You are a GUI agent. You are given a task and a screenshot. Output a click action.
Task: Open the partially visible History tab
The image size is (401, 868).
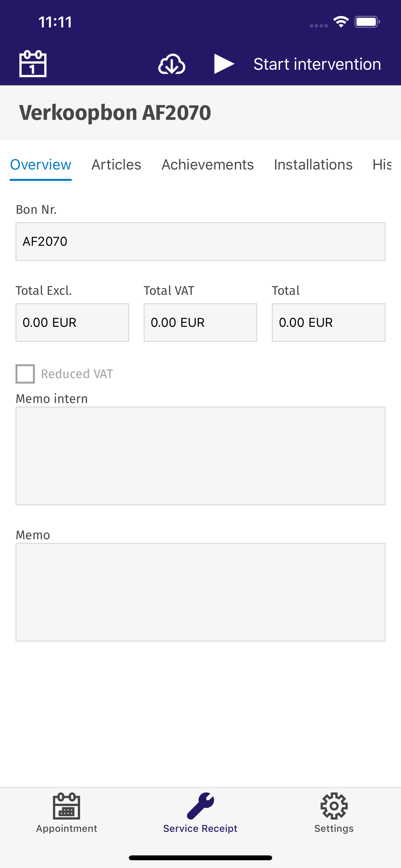(x=383, y=165)
